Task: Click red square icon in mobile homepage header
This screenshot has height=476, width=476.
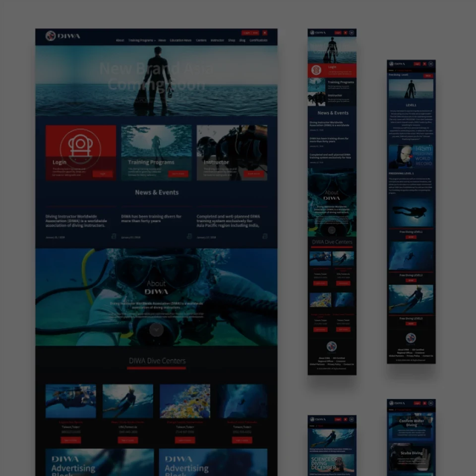Action: coord(346,33)
